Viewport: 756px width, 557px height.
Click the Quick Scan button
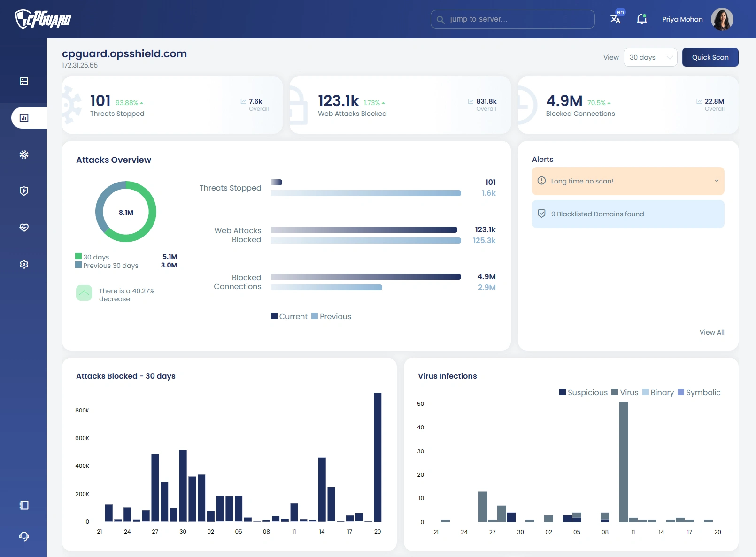(x=710, y=57)
